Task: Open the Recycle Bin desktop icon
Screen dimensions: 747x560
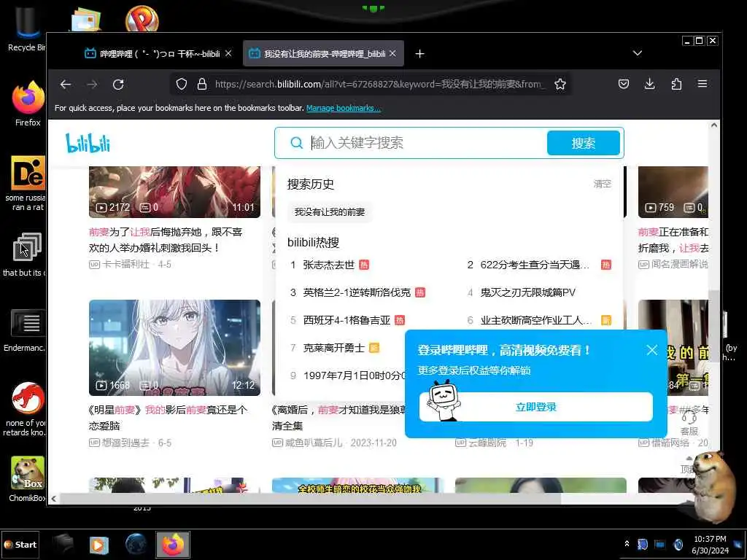Action: point(27,29)
